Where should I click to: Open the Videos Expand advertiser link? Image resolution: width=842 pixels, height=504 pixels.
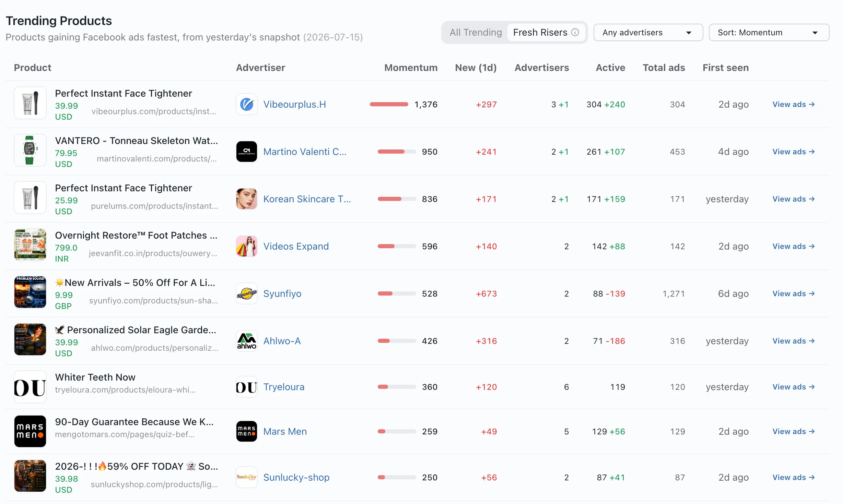[296, 246]
